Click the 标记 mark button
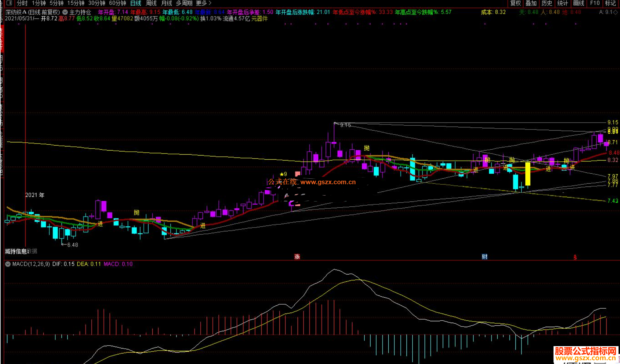This screenshot has height=364, width=620. (x=610, y=3)
